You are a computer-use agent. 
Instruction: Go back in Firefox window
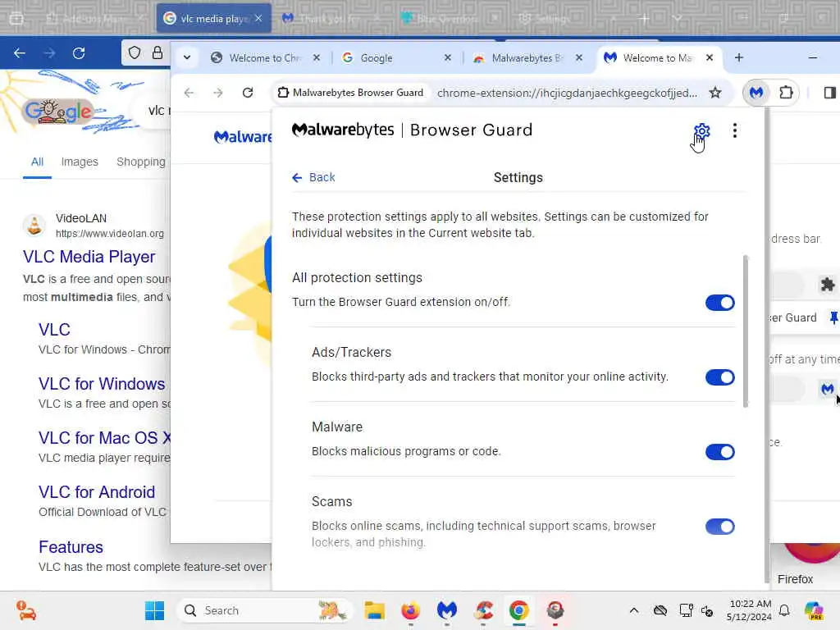pos(20,53)
